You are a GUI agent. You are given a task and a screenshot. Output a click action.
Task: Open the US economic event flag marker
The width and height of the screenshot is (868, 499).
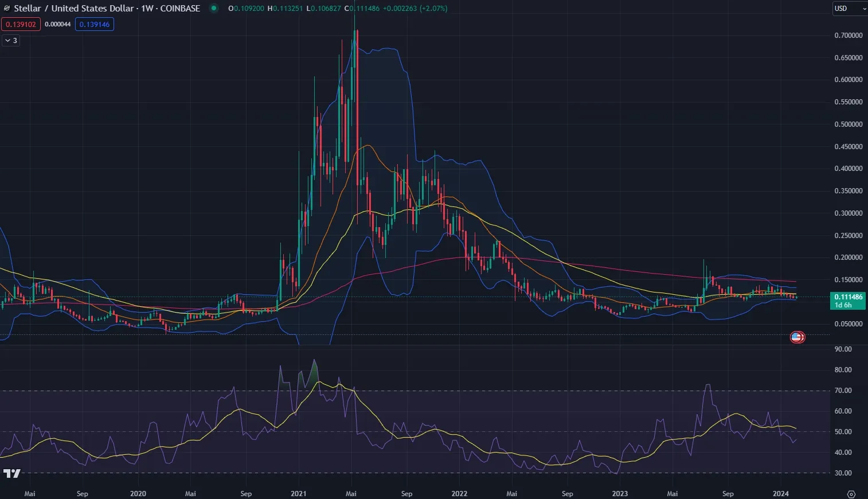[x=797, y=337]
